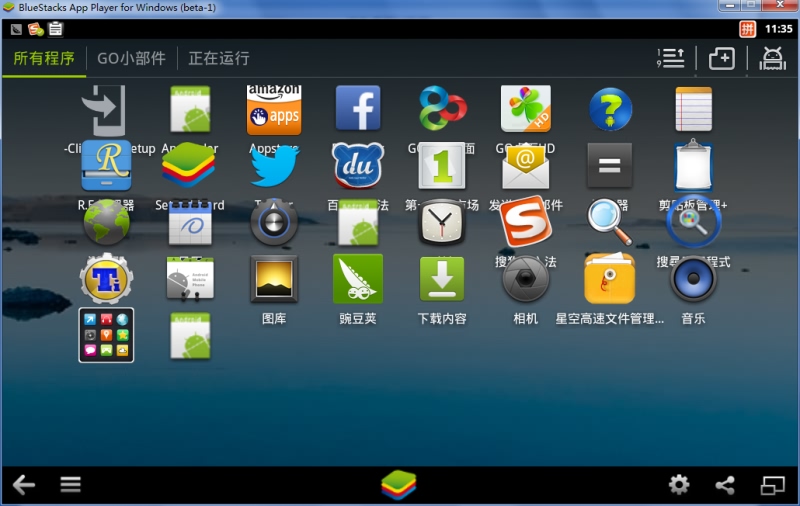Launch the analog clock app
This screenshot has width=800, height=506.
click(442, 222)
